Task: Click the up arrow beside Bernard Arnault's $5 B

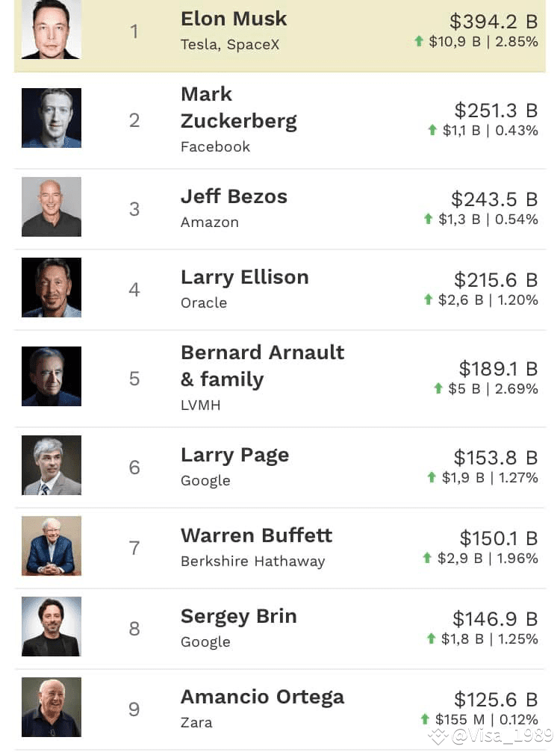Action: 438,388
